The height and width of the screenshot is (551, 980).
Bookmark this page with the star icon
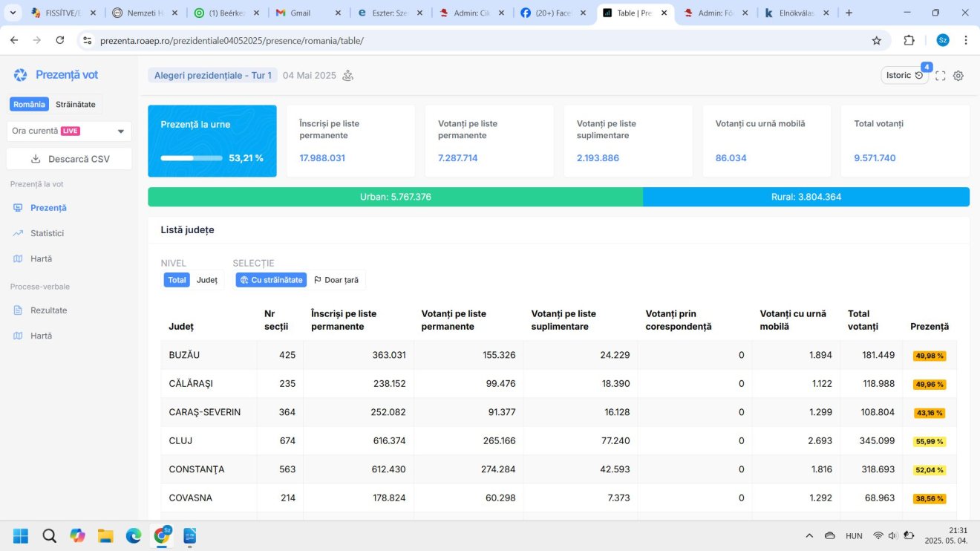[x=876, y=40]
